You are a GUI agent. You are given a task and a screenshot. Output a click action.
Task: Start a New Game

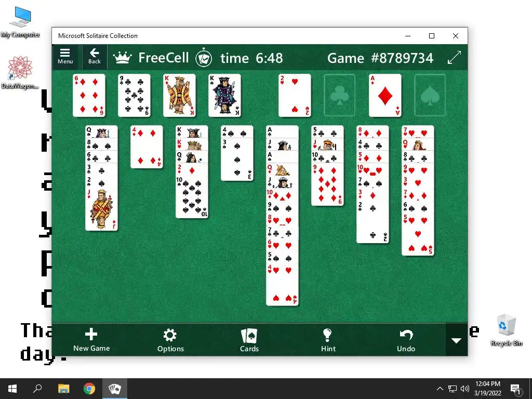tap(91, 340)
